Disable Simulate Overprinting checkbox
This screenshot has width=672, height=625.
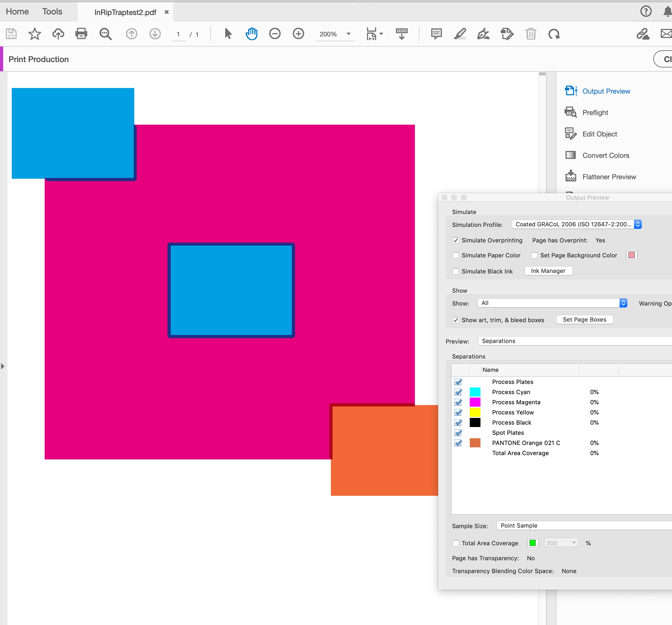click(x=456, y=240)
